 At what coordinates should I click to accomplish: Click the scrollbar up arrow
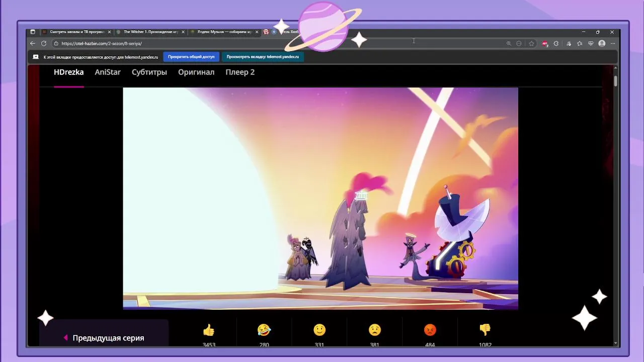[615, 68]
